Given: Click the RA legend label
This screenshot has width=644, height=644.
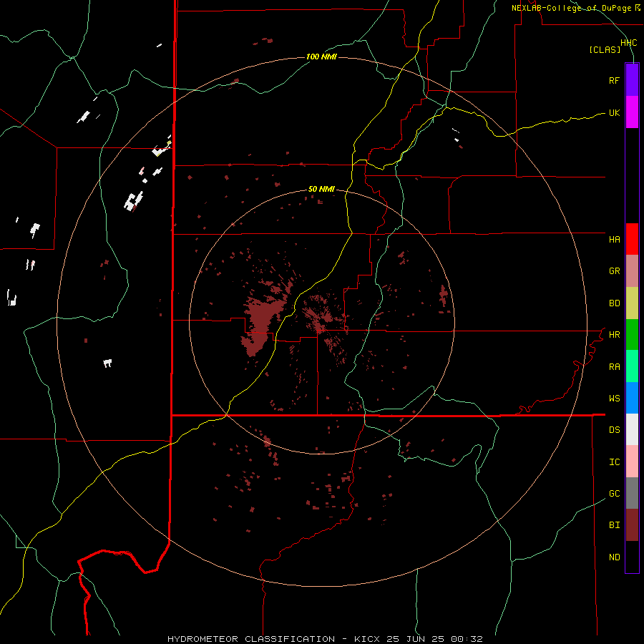Looking at the screenshot, I should (x=614, y=367).
